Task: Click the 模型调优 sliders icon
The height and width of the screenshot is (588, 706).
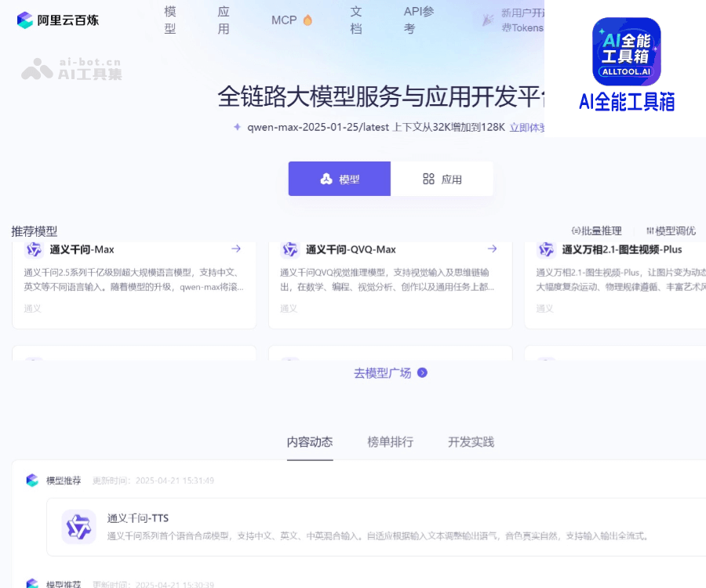Action: click(650, 230)
